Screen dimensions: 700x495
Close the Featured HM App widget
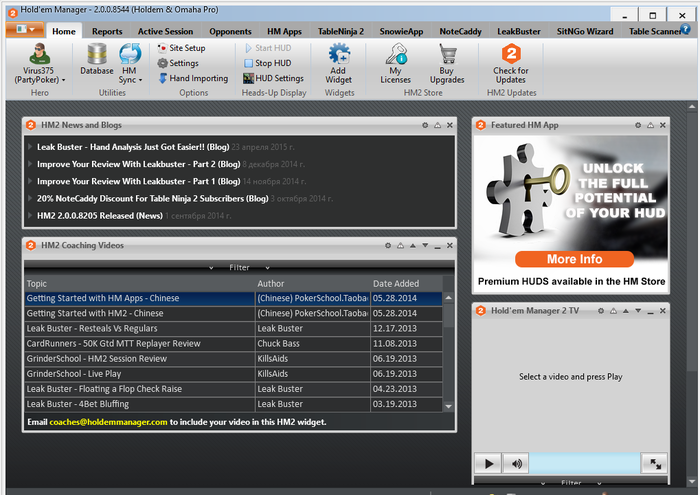pyautogui.click(x=663, y=125)
